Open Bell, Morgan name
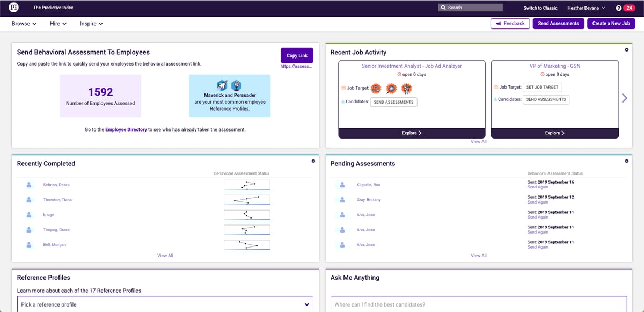644x312 pixels. tap(55, 245)
